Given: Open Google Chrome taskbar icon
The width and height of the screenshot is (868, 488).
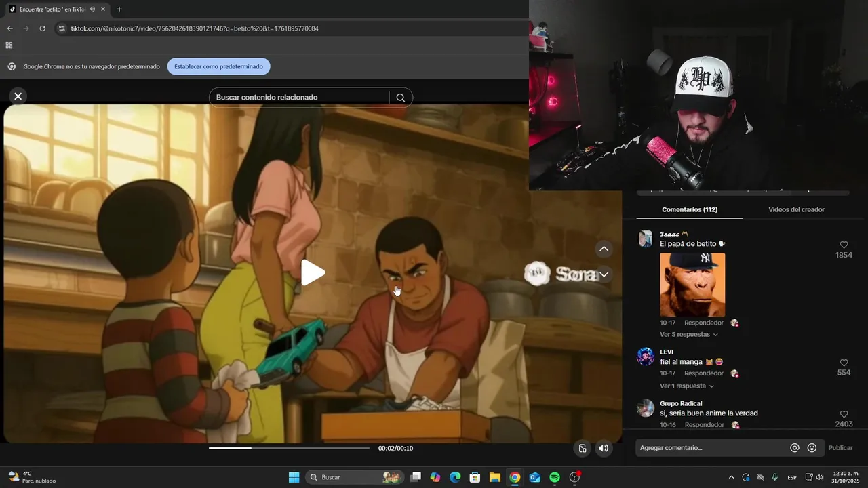Looking at the screenshot, I should (515, 477).
